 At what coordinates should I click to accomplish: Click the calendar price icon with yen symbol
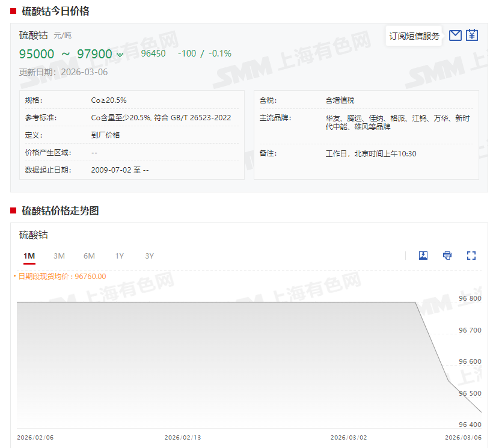(x=472, y=35)
